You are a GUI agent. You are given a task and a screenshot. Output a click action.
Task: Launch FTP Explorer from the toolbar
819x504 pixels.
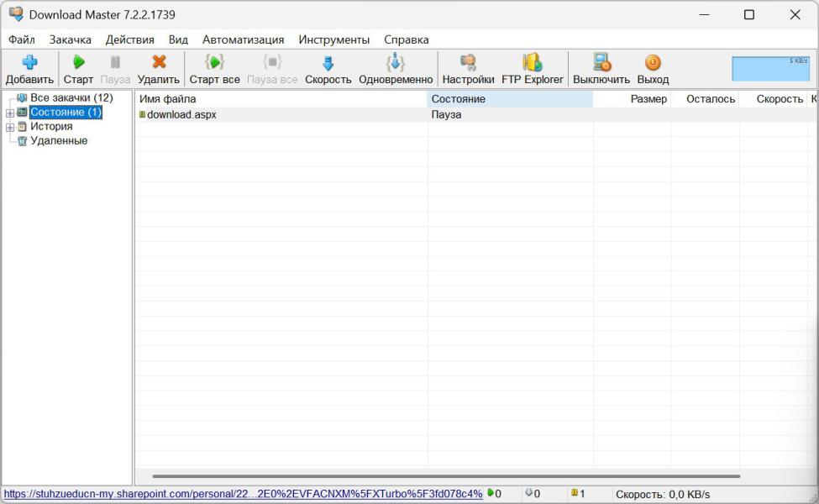pyautogui.click(x=532, y=63)
